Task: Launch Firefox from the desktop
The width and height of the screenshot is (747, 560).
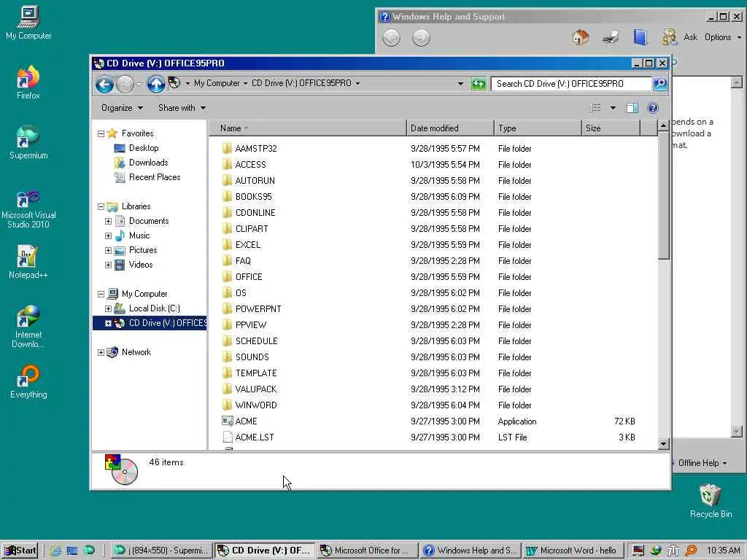Action: (x=28, y=82)
